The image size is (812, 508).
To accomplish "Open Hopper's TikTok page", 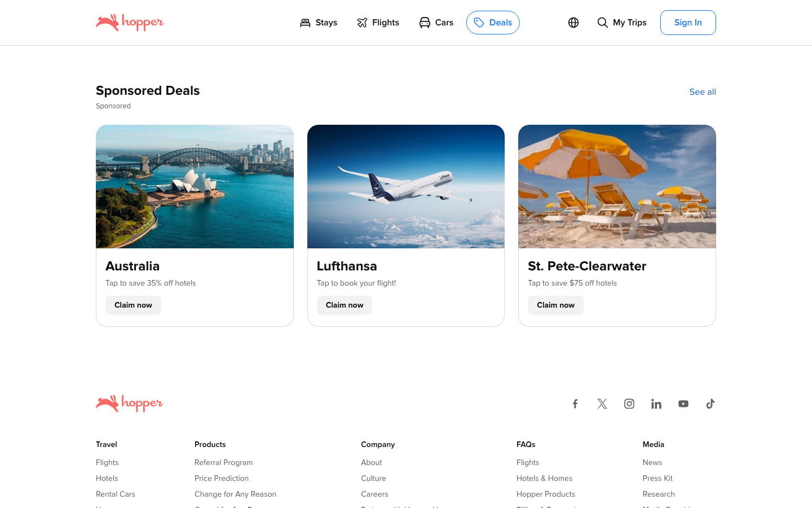I will point(710,404).
